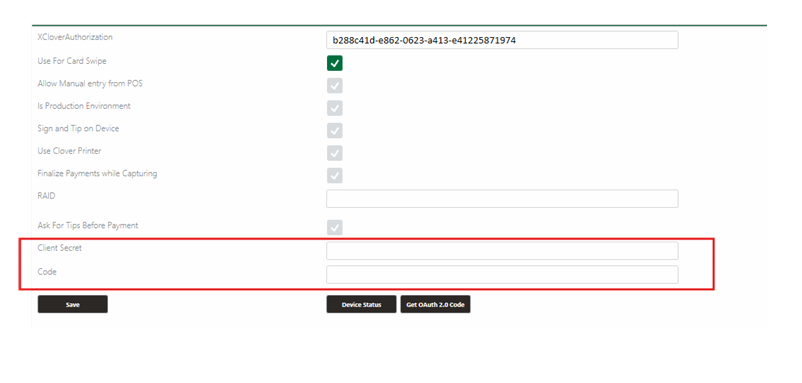This screenshot has height=383, width=802.
Task: Check the Device Status button
Action: pyautogui.click(x=361, y=304)
